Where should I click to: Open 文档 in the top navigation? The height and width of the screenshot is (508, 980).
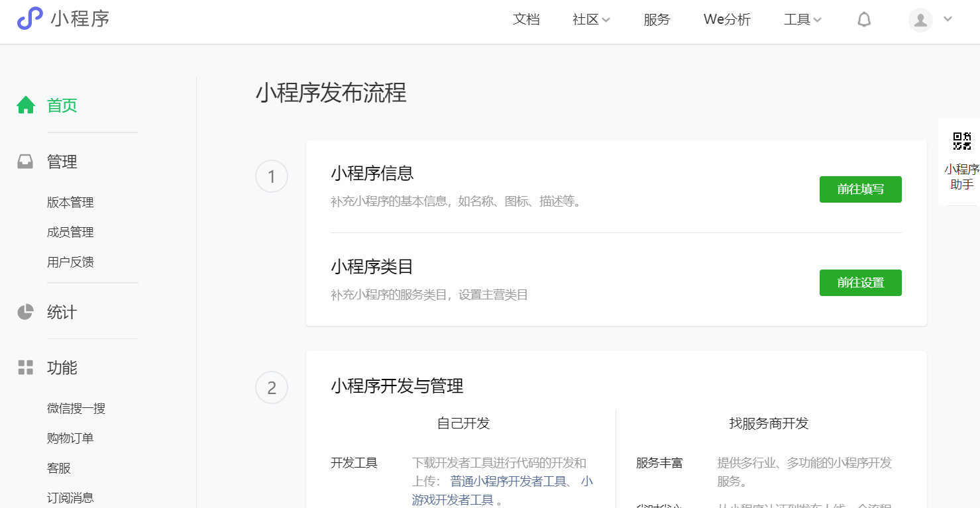pyautogui.click(x=526, y=20)
